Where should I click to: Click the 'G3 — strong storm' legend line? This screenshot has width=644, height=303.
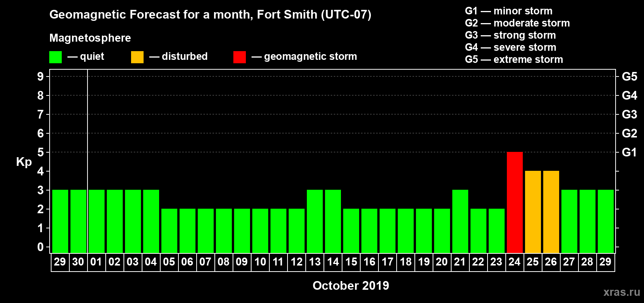pyautogui.click(x=510, y=35)
